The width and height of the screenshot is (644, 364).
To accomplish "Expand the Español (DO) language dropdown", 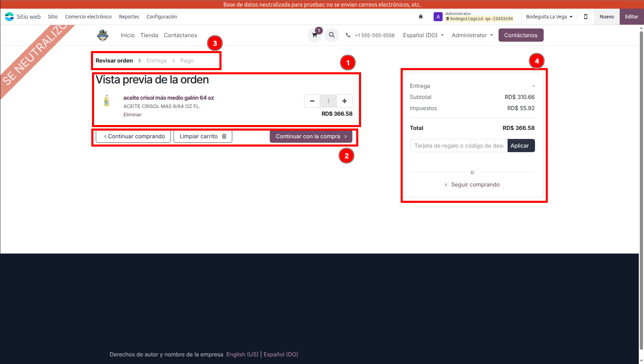I will point(423,35).
